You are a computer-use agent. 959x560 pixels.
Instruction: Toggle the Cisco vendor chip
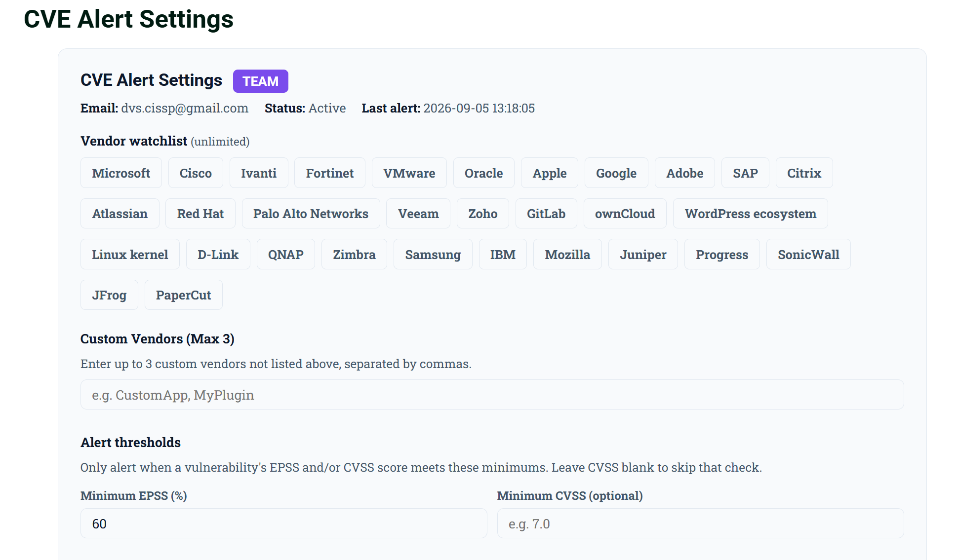coord(196,173)
